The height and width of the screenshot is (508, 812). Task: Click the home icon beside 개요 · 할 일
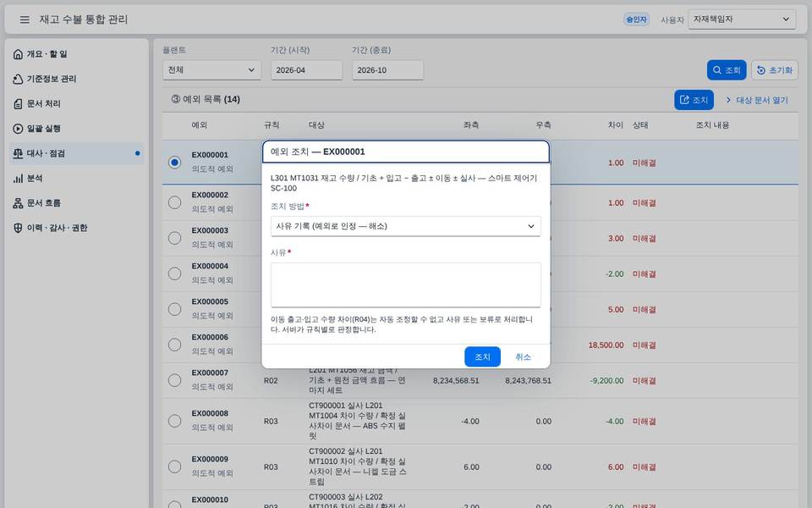click(x=18, y=54)
